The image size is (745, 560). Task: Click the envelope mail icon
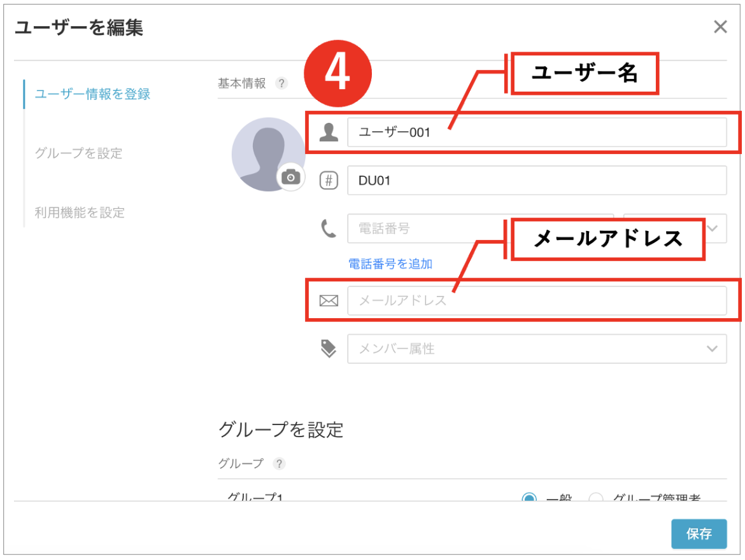click(x=329, y=300)
